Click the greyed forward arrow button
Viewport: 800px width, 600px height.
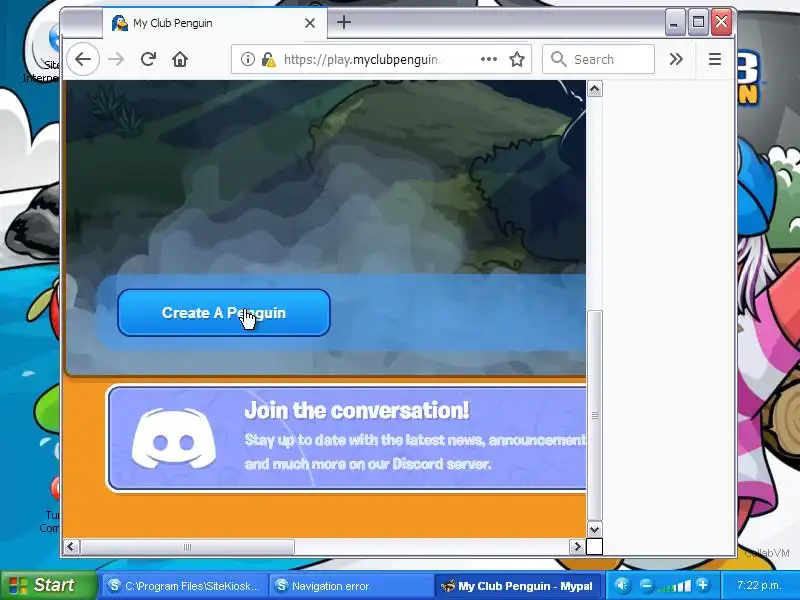(x=116, y=59)
